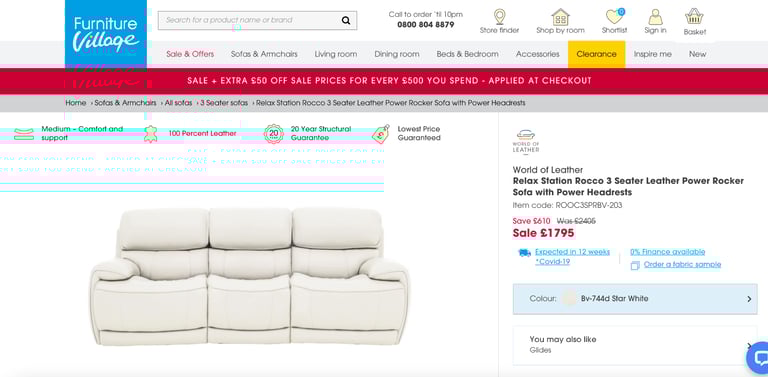768x377 pixels.
Task: Click the Star White colour swatch
Action: [x=569, y=299]
